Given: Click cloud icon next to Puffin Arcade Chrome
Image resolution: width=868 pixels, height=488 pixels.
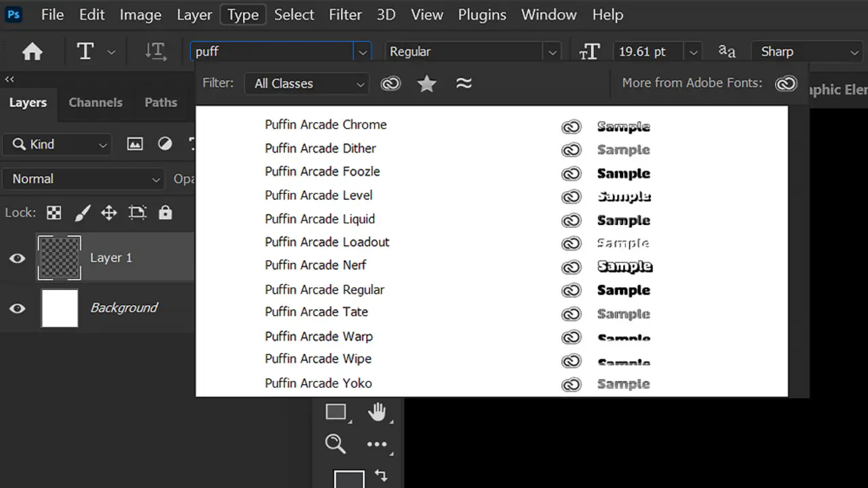Looking at the screenshot, I should [572, 127].
